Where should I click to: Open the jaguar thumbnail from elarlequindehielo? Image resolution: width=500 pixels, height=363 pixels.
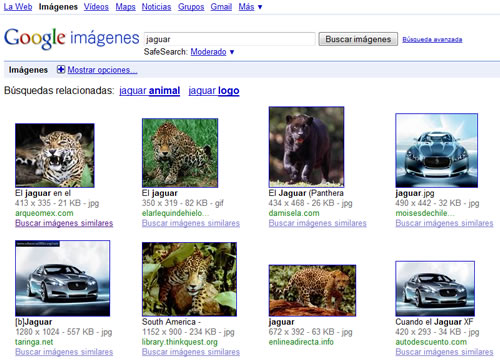pos(180,153)
